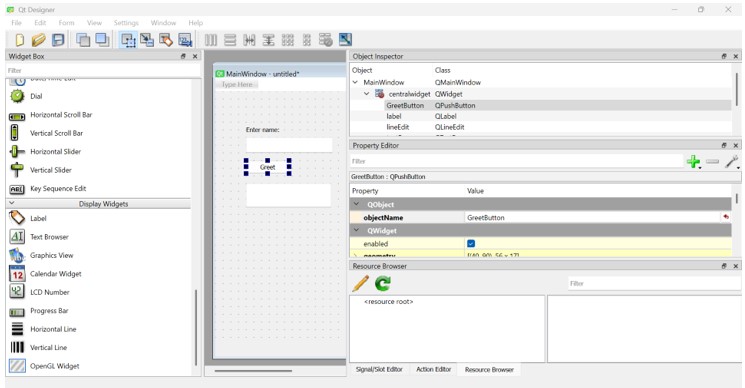Click the Widget Box filter field
745x388 pixels.
[x=102, y=70]
